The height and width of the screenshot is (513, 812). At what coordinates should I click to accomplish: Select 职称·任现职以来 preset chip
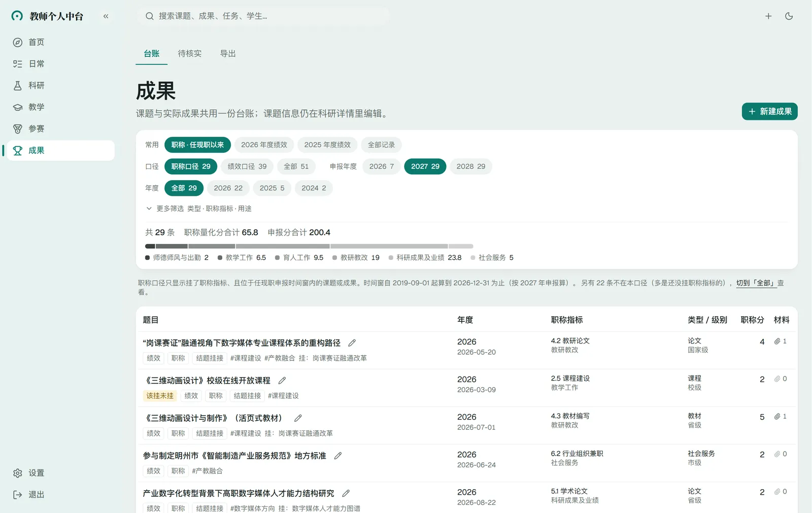197,145
